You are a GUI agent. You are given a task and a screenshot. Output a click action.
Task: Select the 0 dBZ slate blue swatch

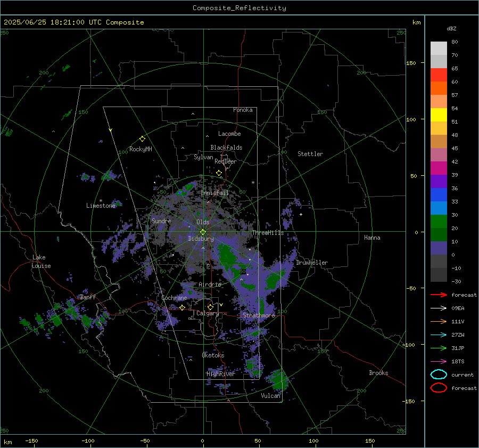click(439, 248)
